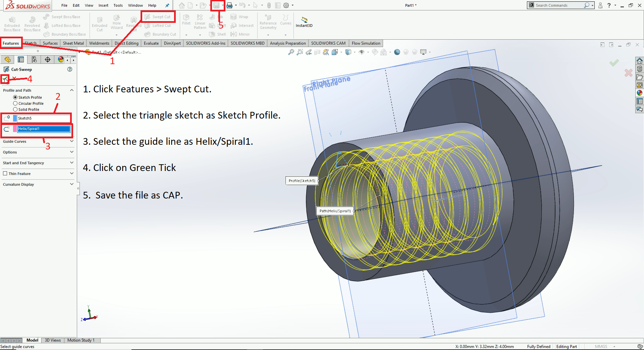Enable the Thin Feature checkbox
This screenshot has width=644, height=350.
coord(5,174)
